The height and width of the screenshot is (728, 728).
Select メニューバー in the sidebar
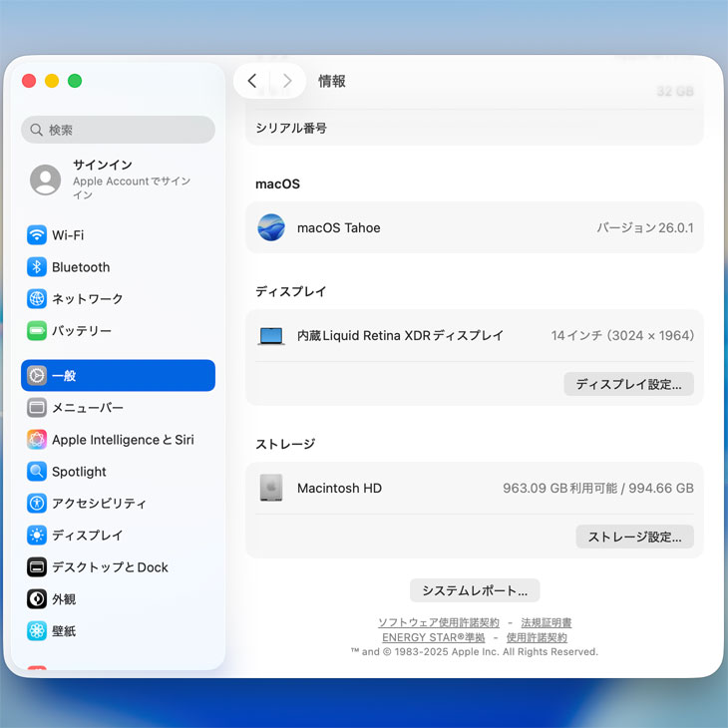(87, 408)
